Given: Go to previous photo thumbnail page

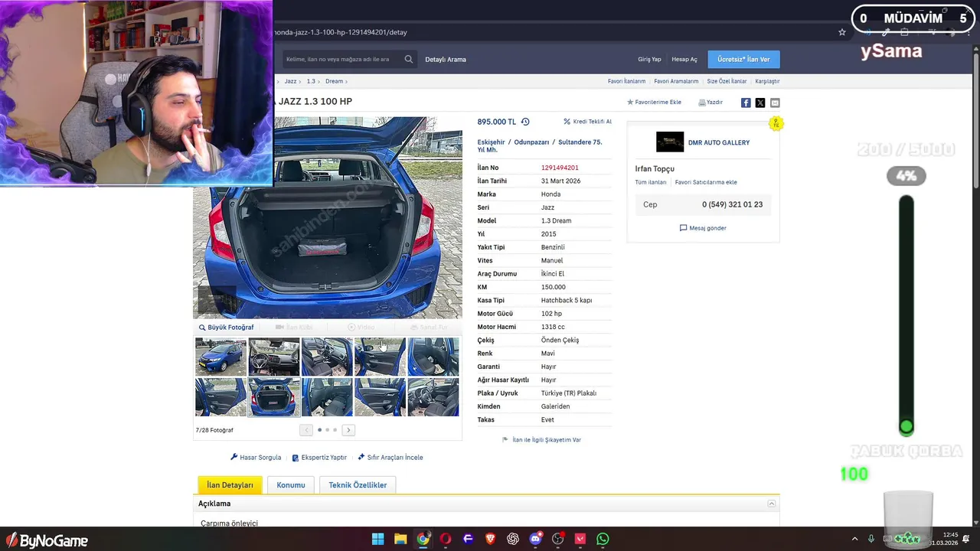Looking at the screenshot, I should 306,430.
